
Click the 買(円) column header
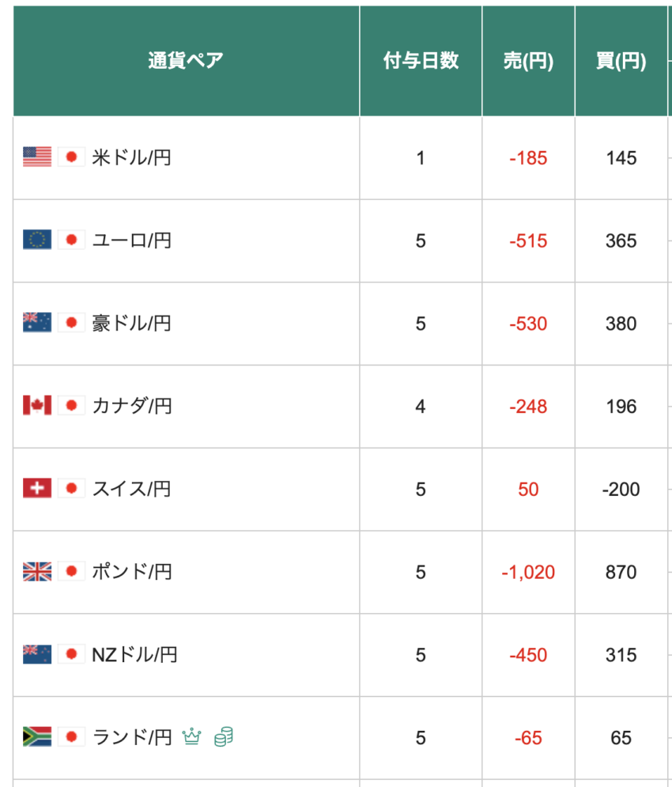pos(621,61)
